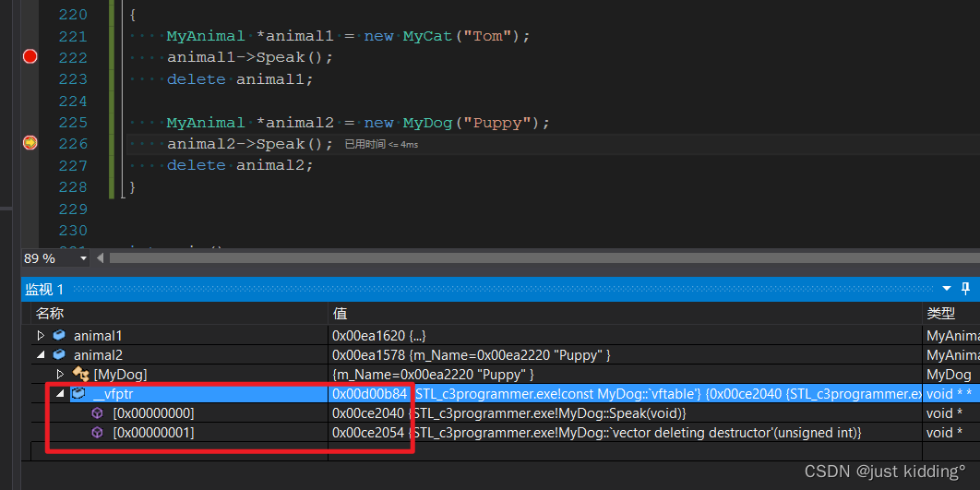Click code line 227 delete animal2;
This screenshot has height=490, width=980.
point(239,165)
